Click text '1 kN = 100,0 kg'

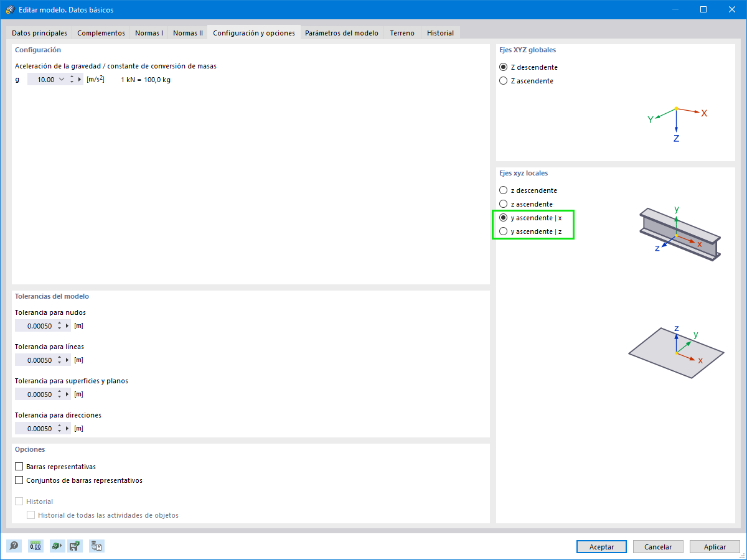(x=145, y=80)
